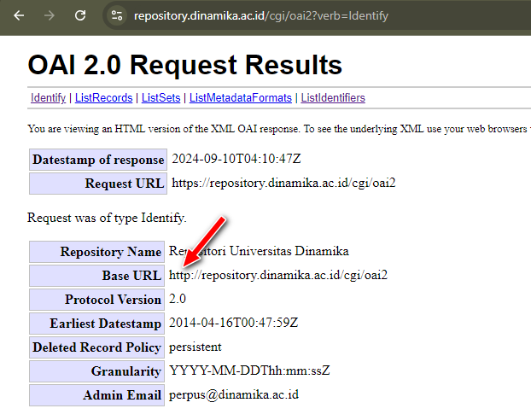Open the Identify link
Image resolution: width=531 pixels, height=420 pixels.
(x=48, y=97)
